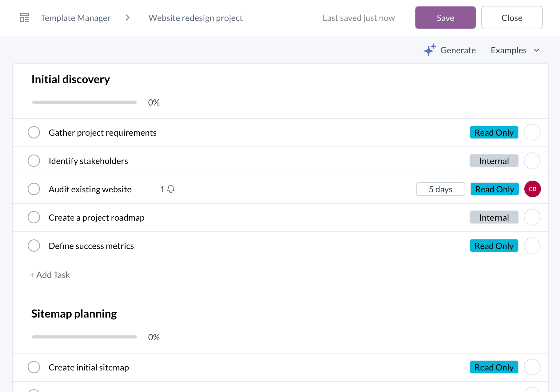
Task: Click the Template Manager grid icon
Action: [24, 18]
